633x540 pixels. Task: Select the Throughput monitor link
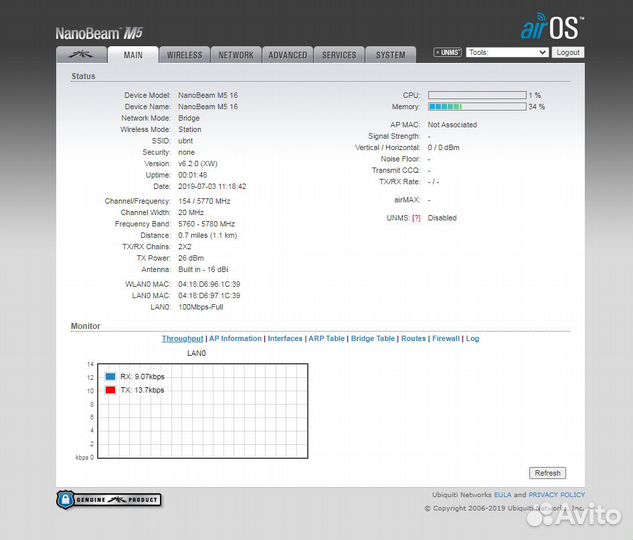tap(182, 339)
